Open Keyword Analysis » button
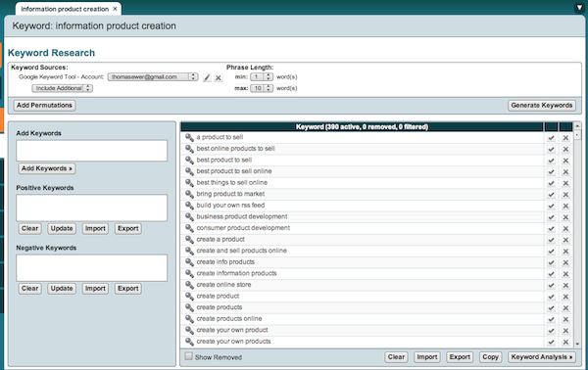588x370 pixels. pyautogui.click(x=542, y=357)
